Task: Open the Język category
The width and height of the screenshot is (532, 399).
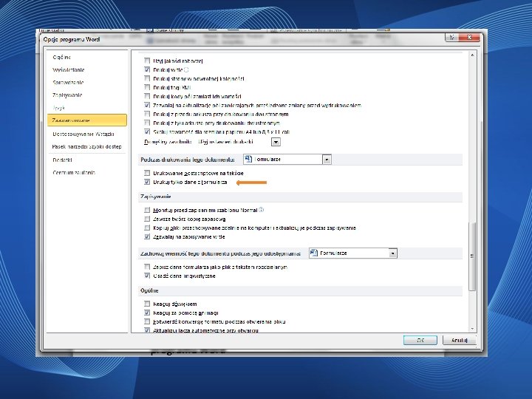Action: pos(58,108)
